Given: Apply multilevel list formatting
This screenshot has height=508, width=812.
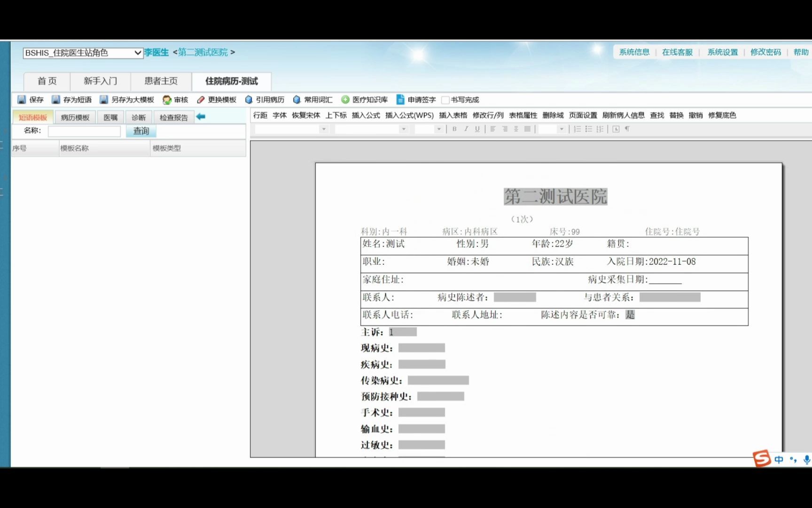Looking at the screenshot, I should point(600,129).
